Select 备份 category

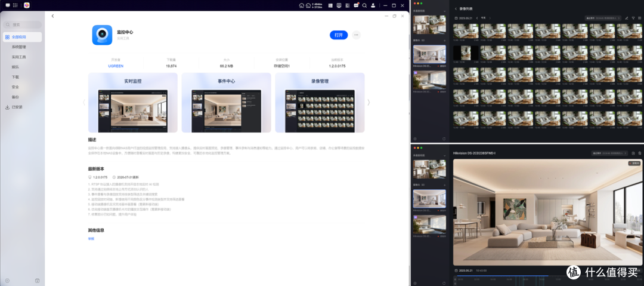(15, 97)
